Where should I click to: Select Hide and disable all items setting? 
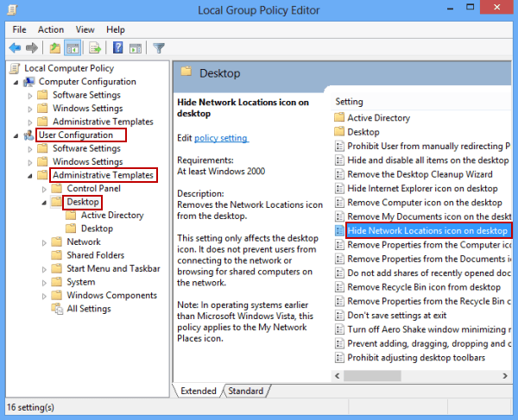[428, 160]
